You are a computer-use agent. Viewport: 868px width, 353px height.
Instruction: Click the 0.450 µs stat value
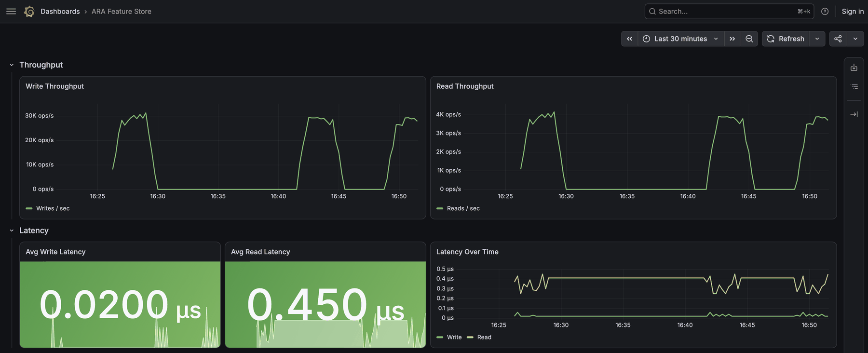tap(325, 305)
